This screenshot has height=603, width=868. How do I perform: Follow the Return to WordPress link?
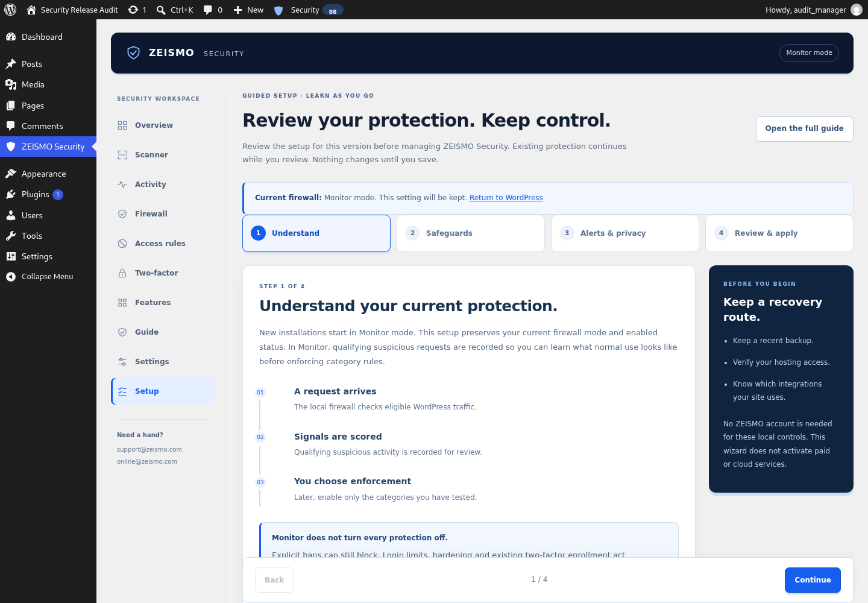(x=506, y=198)
